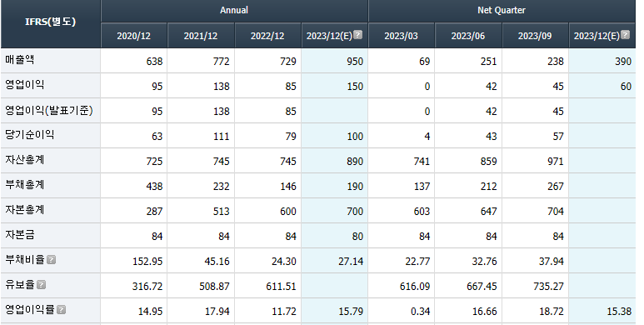Click 매출액 estimate value 950
This screenshot has width=644, height=325.
click(355, 61)
